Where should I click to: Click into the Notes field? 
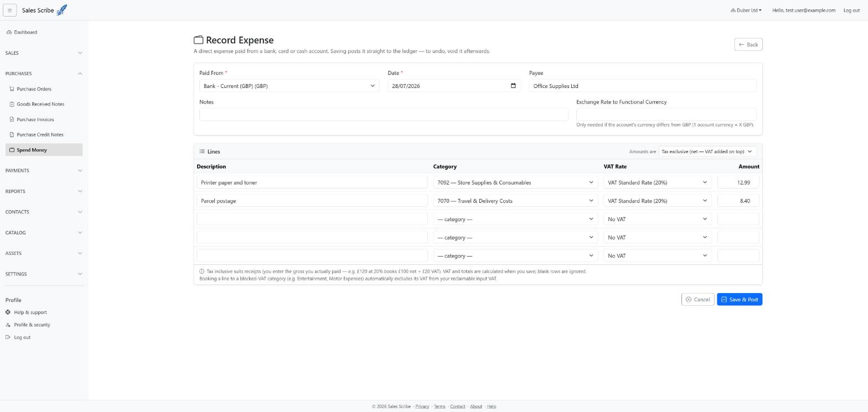(384, 114)
